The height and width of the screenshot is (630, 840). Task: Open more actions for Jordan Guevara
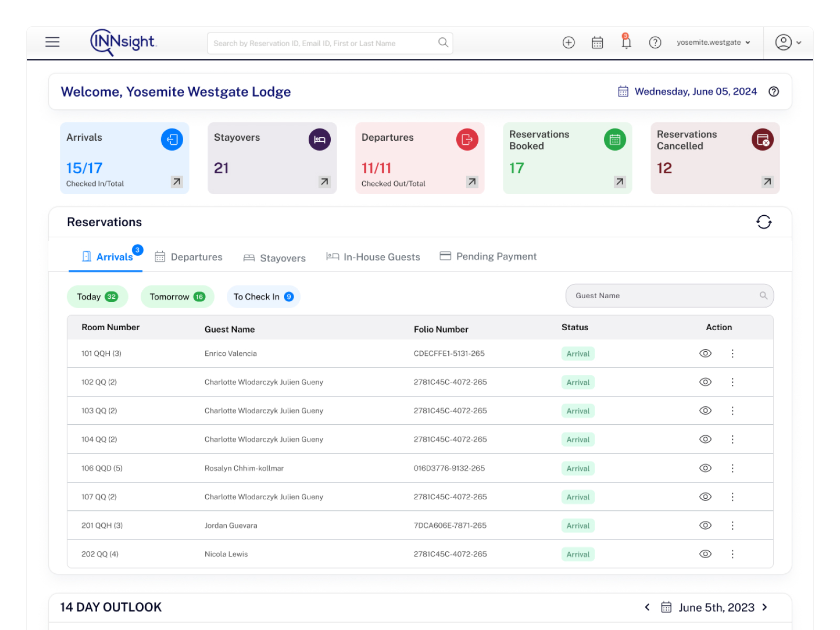[x=732, y=526]
